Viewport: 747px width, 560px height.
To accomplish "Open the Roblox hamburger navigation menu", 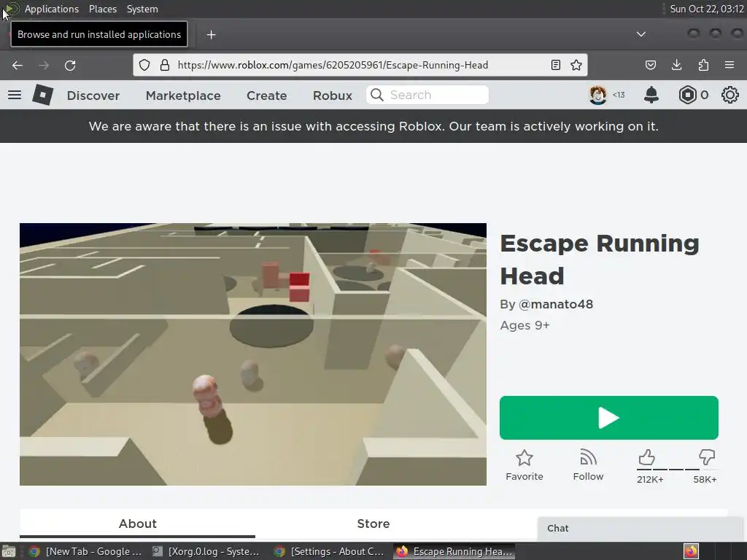I will tap(15, 95).
